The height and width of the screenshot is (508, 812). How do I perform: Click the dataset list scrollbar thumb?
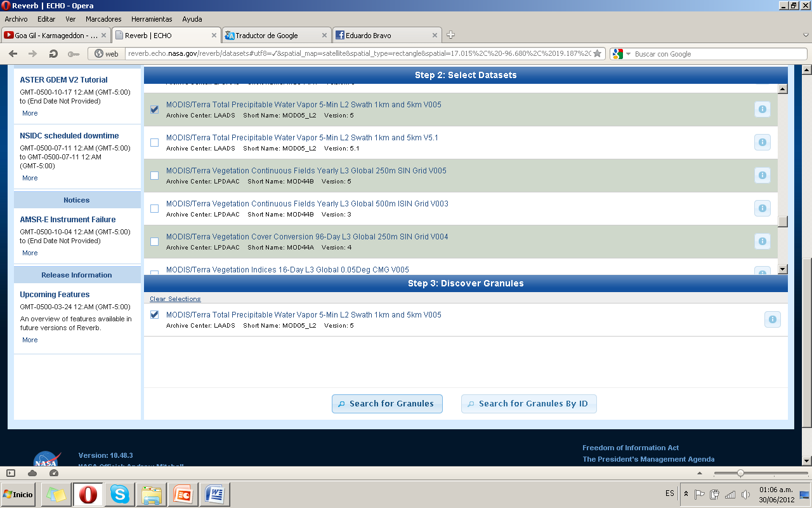(783, 221)
